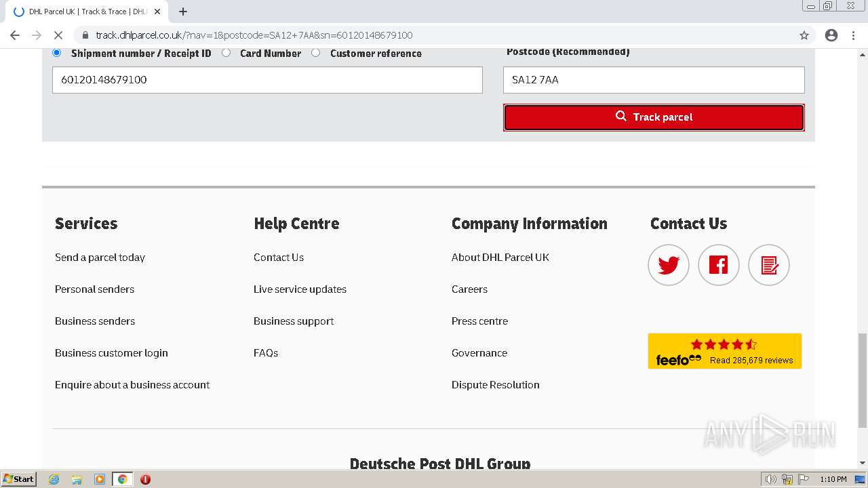This screenshot has width=868, height=488.
Task: Open Send a parcel today link
Action: [x=100, y=258]
